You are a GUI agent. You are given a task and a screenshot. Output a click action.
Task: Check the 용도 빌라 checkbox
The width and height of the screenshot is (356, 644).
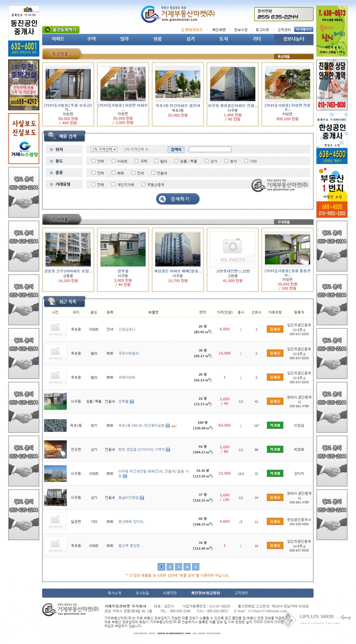[x=157, y=161]
